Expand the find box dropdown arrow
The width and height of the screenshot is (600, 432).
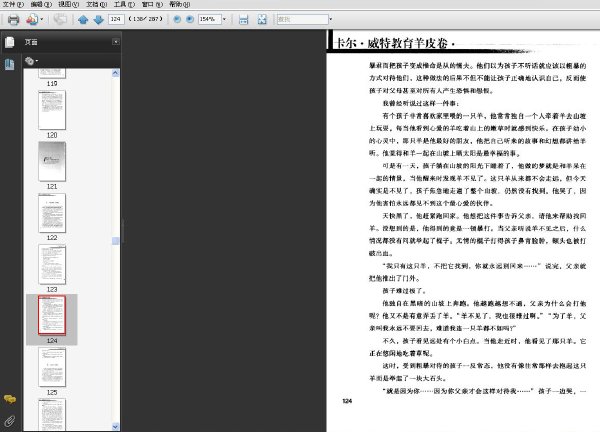tap(331, 19)
